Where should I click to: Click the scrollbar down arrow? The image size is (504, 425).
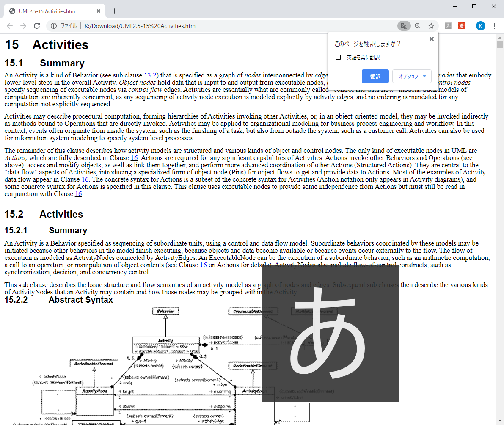pos(500,421)
